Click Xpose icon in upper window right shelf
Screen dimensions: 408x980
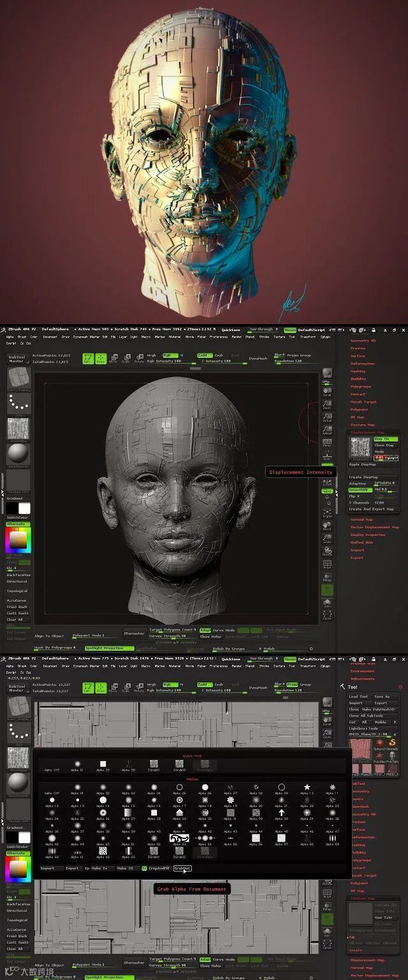(x=327, y=614)
